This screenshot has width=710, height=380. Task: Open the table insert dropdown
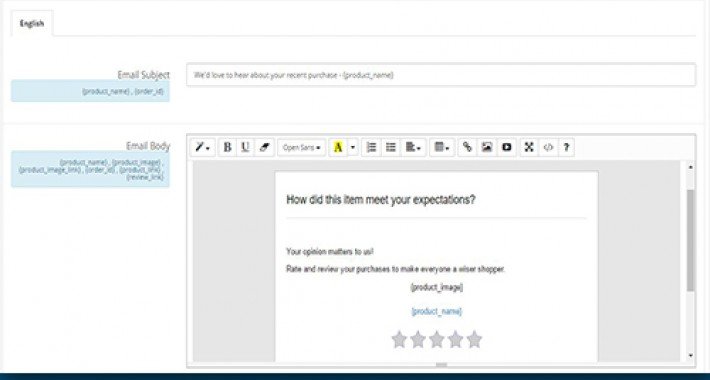pyautogui.click(x=441, y=147)
